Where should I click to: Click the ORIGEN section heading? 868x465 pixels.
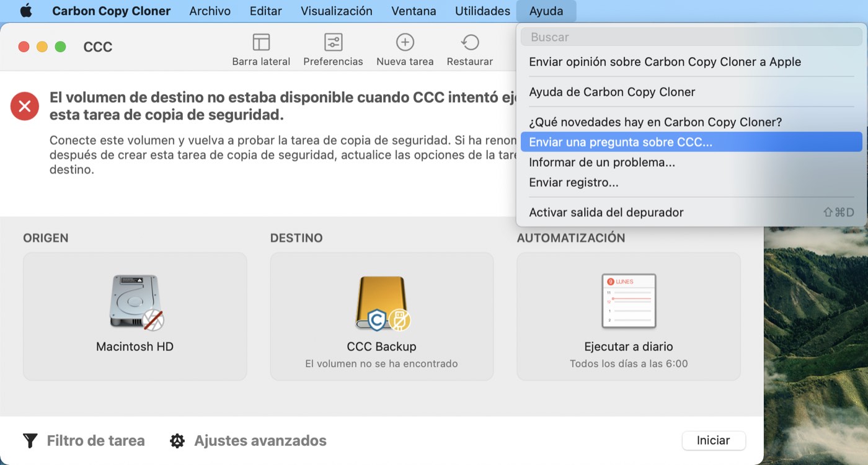pos(46,238)
